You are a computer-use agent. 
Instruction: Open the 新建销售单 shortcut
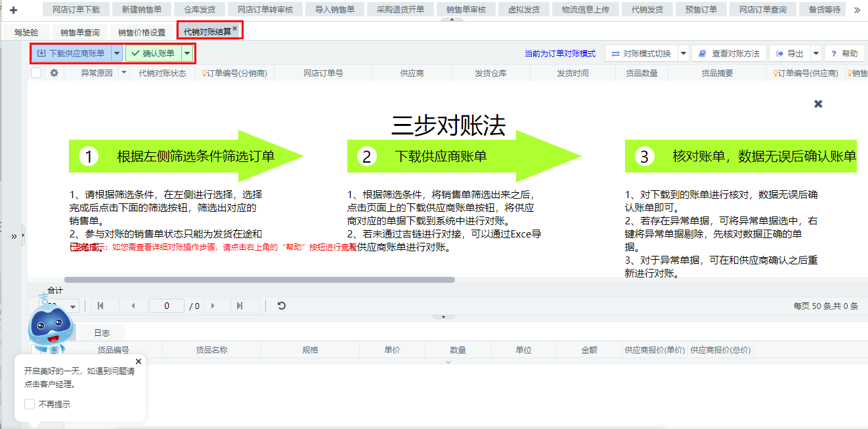pos(141,9)
